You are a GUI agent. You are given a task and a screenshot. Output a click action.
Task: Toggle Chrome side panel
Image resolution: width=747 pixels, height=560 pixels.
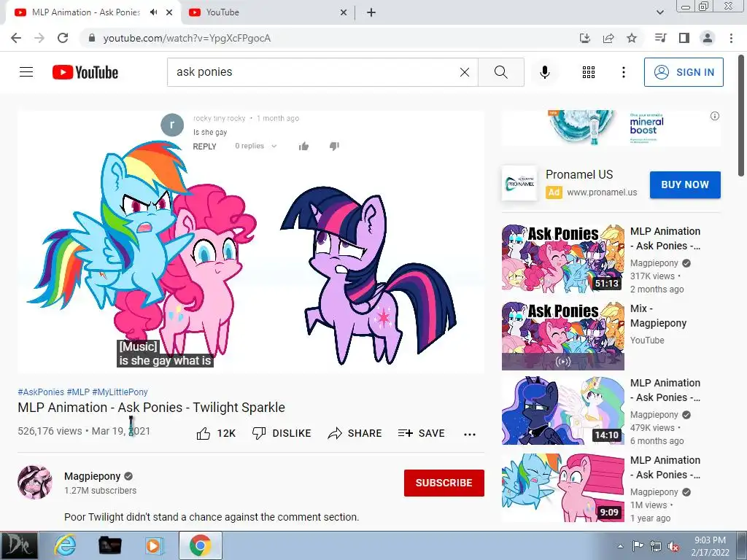(x=684, y=38)
